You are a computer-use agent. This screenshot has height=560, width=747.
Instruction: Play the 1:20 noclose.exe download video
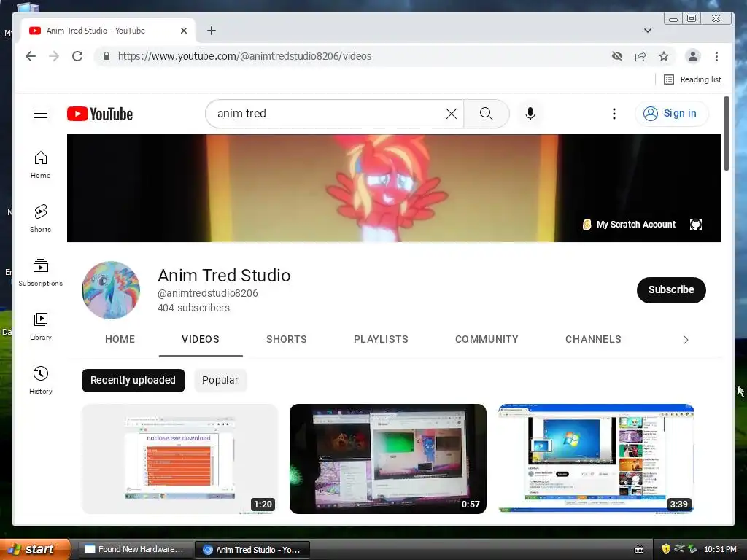pos(179,459)
